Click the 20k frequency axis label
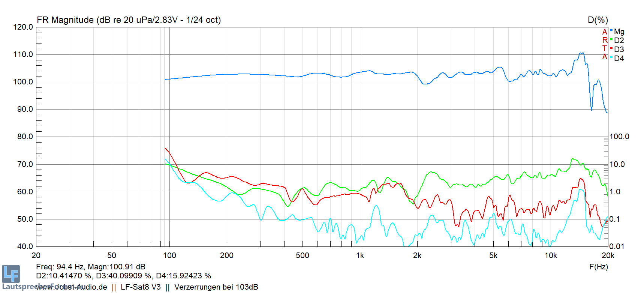 608,255
